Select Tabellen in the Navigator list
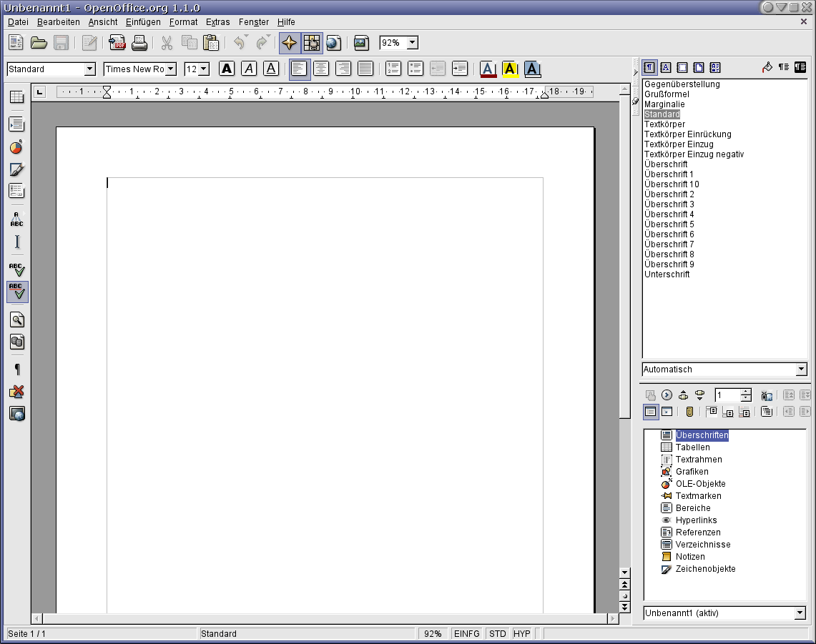Screen dimensions: 816x644 pos(692,447)
